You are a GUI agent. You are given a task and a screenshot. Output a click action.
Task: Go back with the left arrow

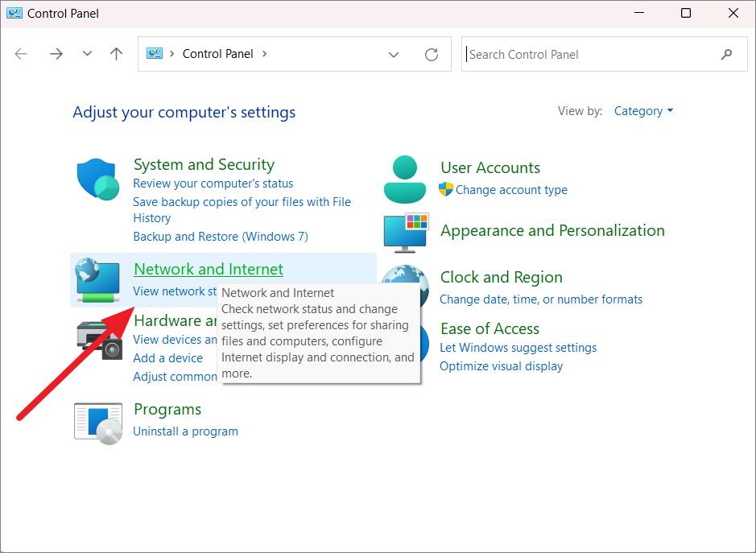coord(21,53)
